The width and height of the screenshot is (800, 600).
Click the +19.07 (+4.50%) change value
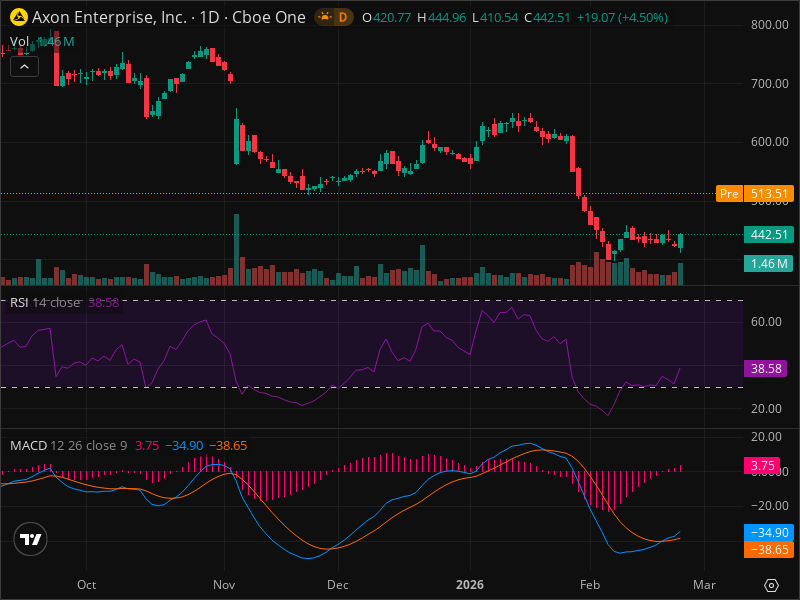(x=622, y=17)
